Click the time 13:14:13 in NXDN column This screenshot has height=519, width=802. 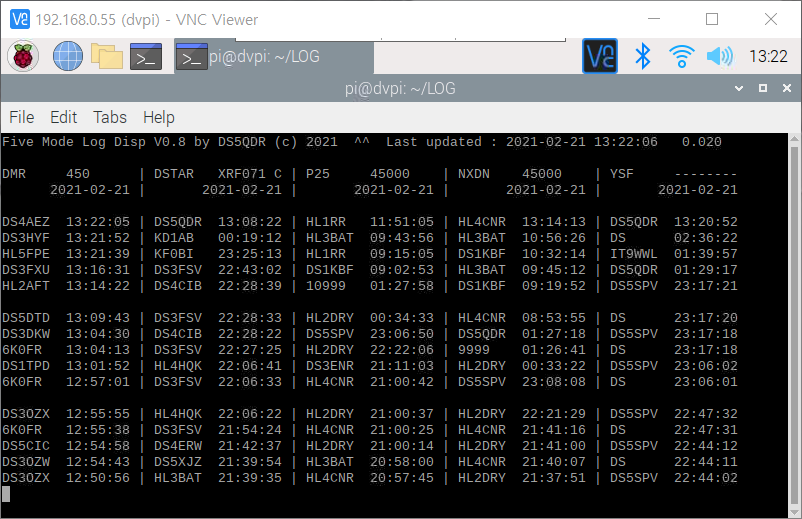point(553,222)
